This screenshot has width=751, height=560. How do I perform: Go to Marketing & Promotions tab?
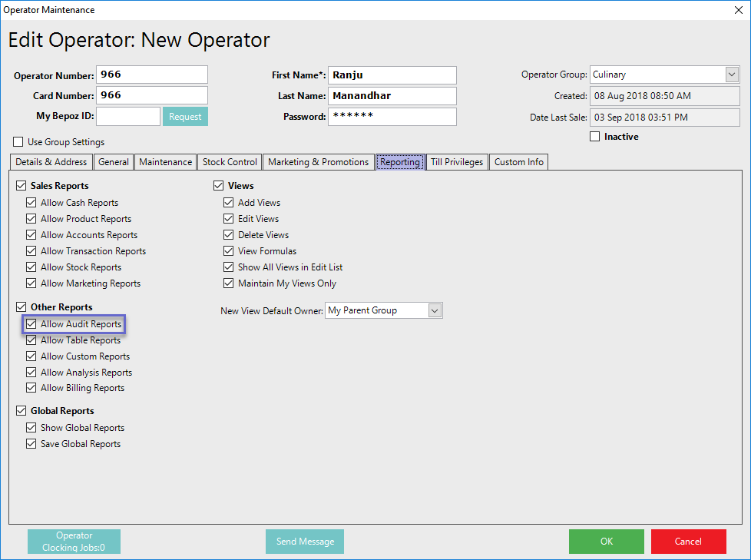click(x=318, y=162)
